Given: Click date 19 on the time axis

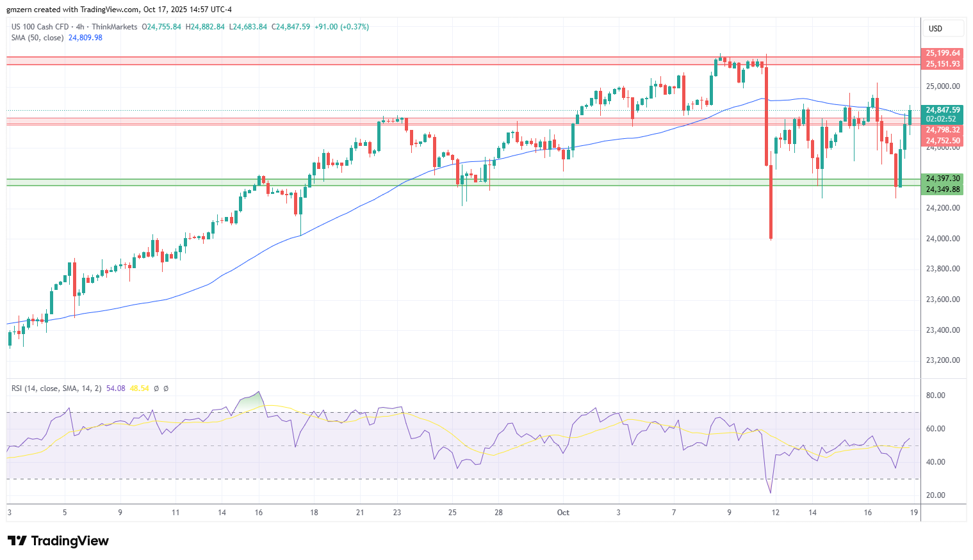Looking at the screenshot, I should tap(914, 513).
